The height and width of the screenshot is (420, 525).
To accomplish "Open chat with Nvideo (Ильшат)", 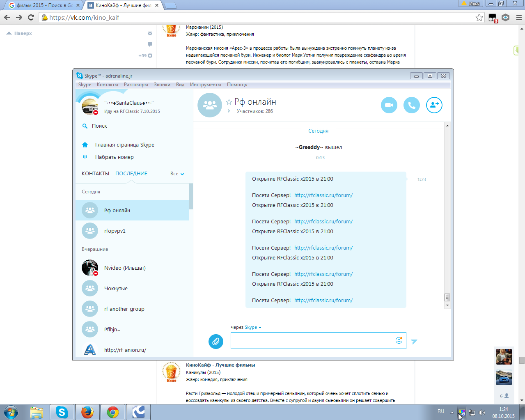I will coord(132,268).
